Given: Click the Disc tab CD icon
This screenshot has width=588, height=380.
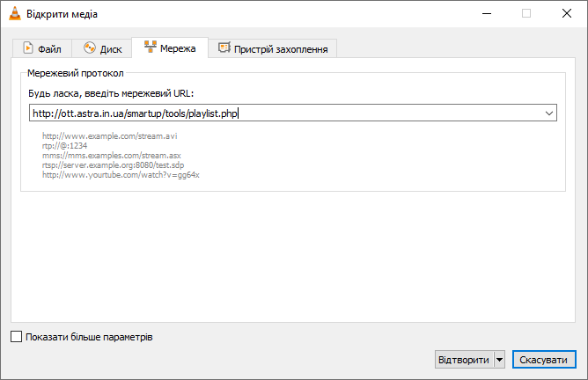Looking at the screenshot, I should click(x=90, y=48).
